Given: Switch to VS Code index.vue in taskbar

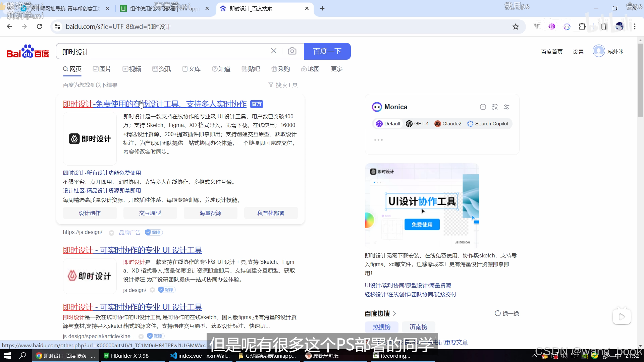Looking at the screenshot, I should tap(200, 356).
